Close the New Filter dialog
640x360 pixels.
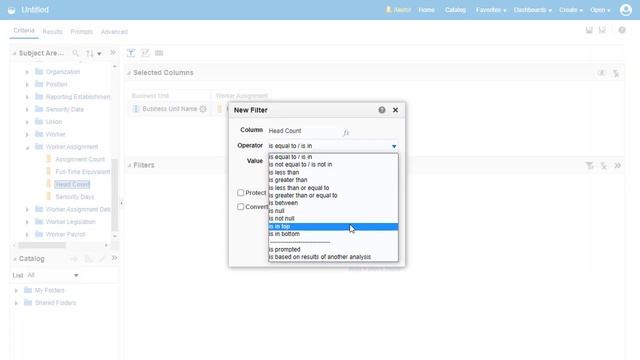coord(395,110)
